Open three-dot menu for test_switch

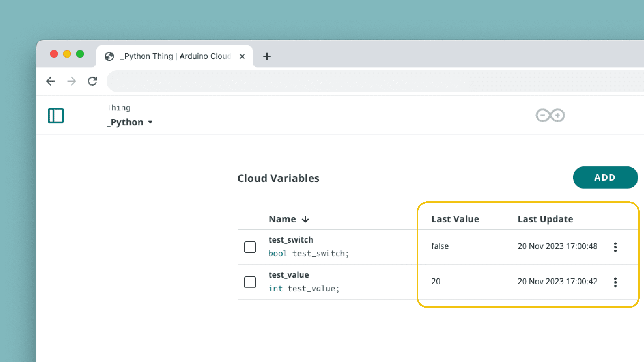[615, 247]
